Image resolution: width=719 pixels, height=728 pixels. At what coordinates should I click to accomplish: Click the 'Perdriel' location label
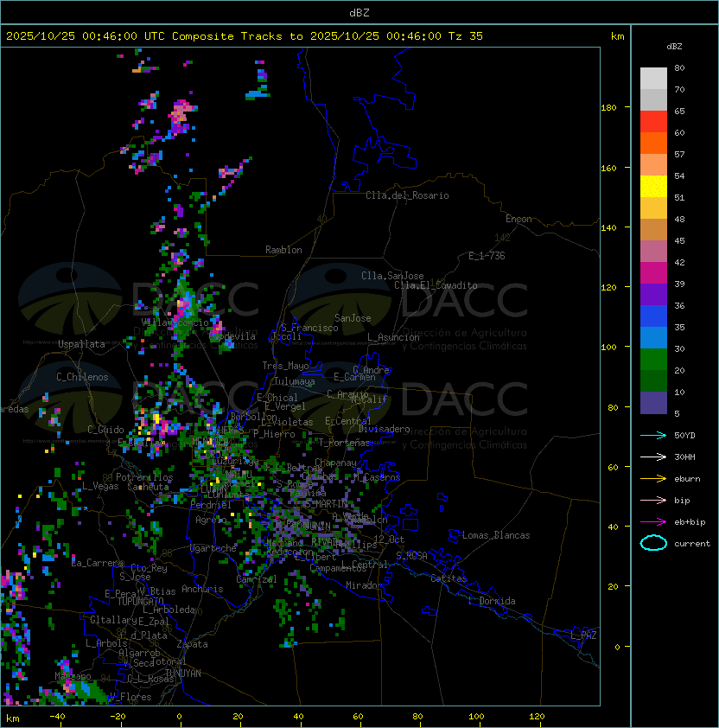(x=211, y=505)
